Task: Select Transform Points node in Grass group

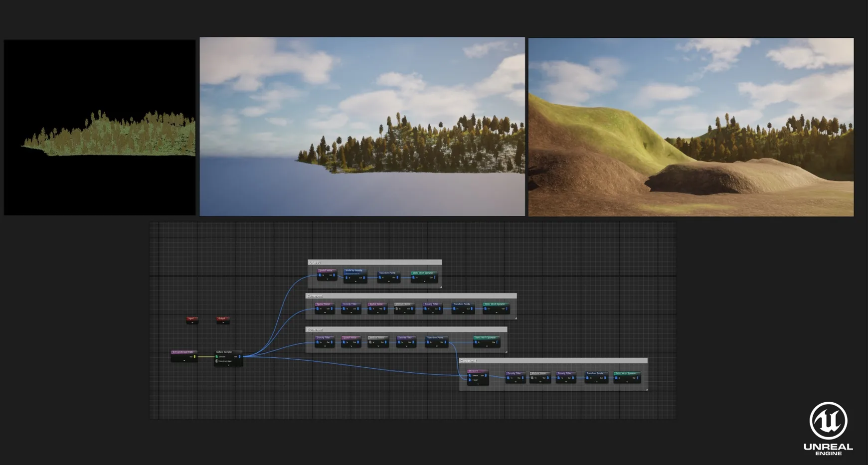Action: point(389,277)
